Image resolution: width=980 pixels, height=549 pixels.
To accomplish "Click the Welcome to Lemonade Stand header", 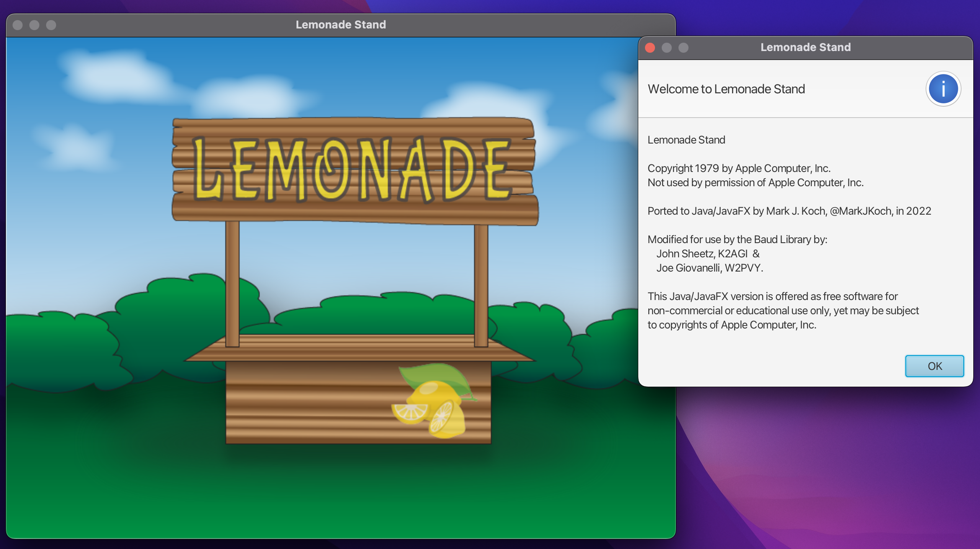I will pyautogui.click(x=726, y=89).
